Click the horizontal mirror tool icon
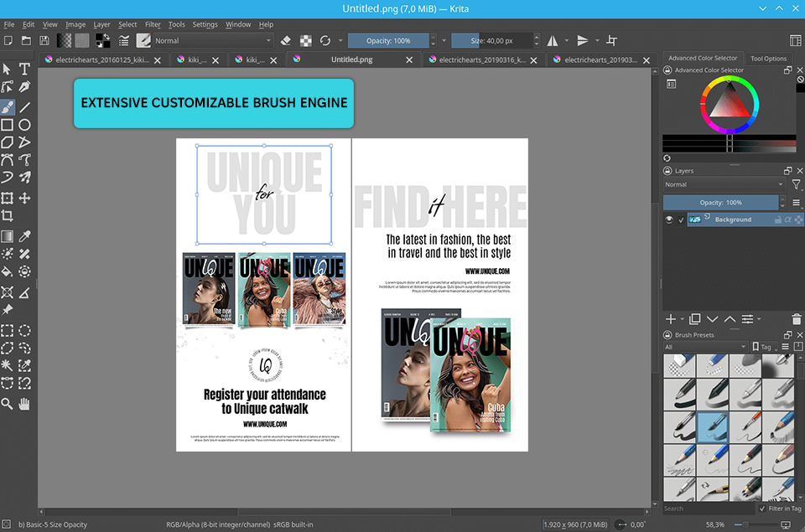805x532 pixels. pyautogui.click(x=553, y=40)
